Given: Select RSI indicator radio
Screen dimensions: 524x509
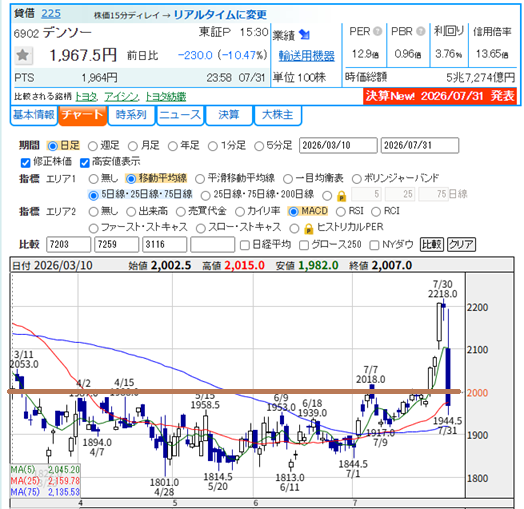Looking at the screenshot, I should click(x=341, y=212).
